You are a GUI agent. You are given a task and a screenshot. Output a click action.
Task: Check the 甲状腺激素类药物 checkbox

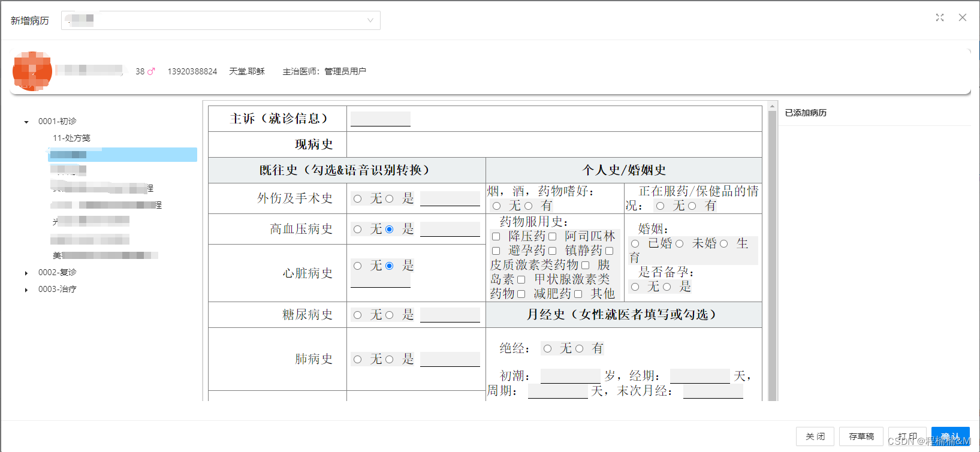tap(521, 279)
